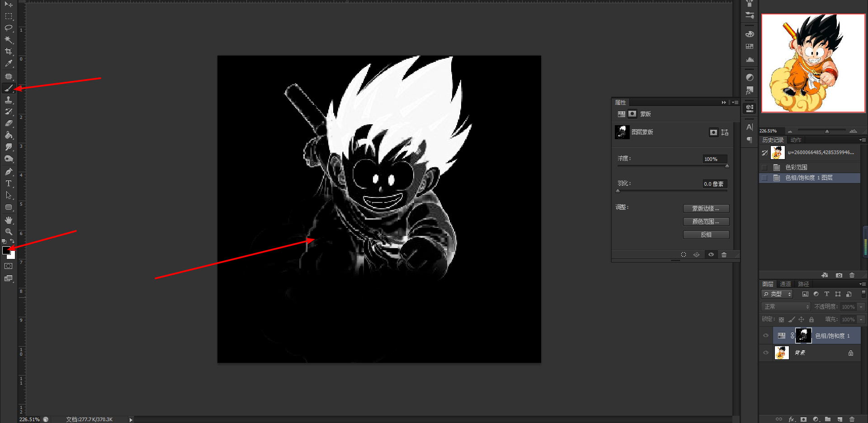Select the Eraser tool

(9, 123)
